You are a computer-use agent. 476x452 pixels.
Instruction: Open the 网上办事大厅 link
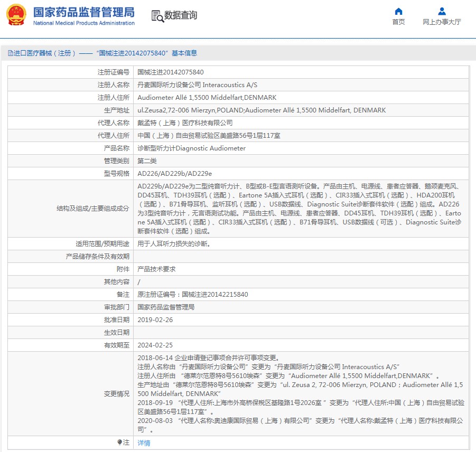pyautogui.click(x=442, y=22)
